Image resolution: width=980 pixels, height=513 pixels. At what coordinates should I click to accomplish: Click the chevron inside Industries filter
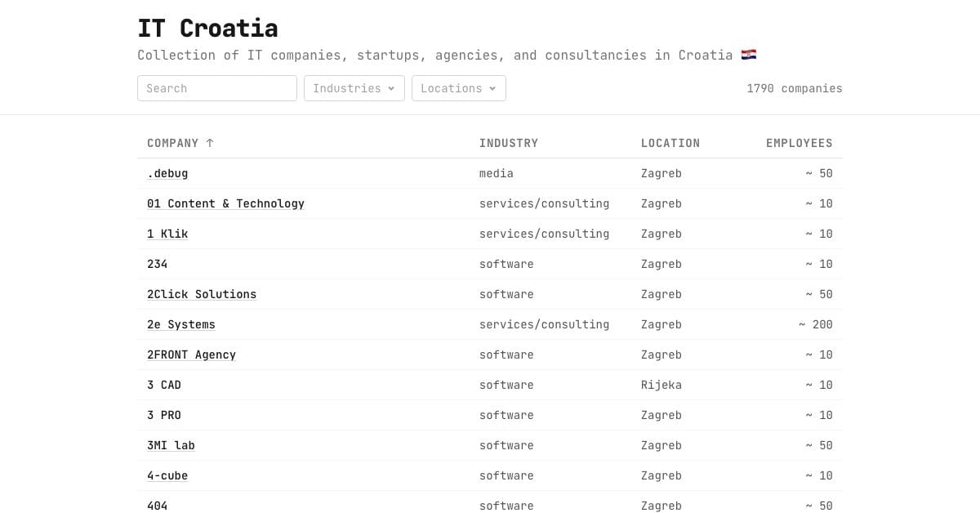coord(391,88)
